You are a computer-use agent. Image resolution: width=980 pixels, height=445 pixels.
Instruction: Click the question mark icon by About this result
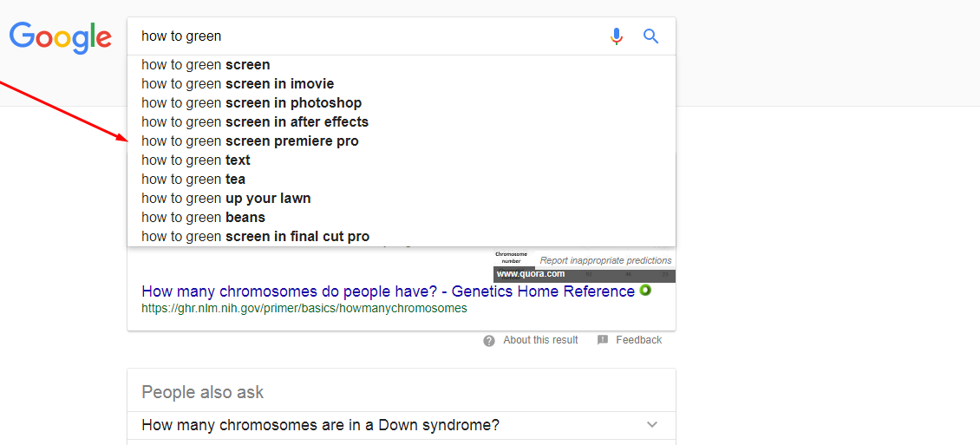tap(489, 341)
